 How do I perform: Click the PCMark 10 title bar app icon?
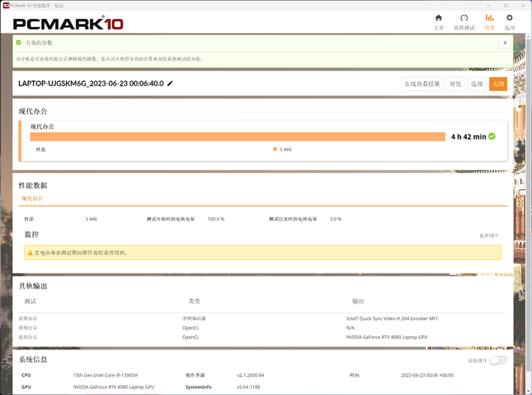tap(6, 6)
